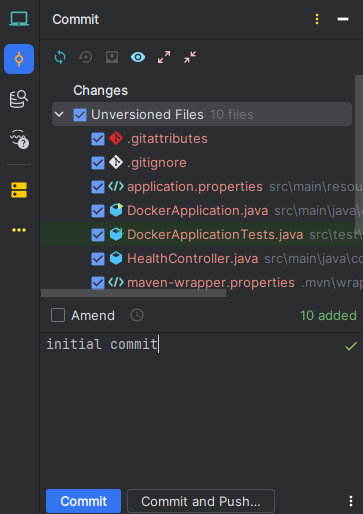
Task: Uncheck the DockerApplication.java checkbox
Action: tap(98, 211)
